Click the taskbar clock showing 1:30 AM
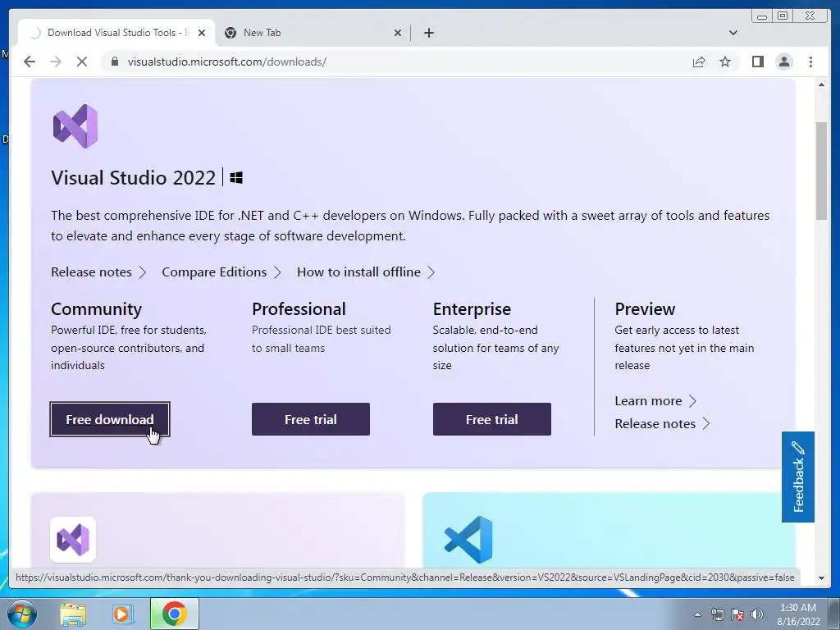 tap(797, 614)
